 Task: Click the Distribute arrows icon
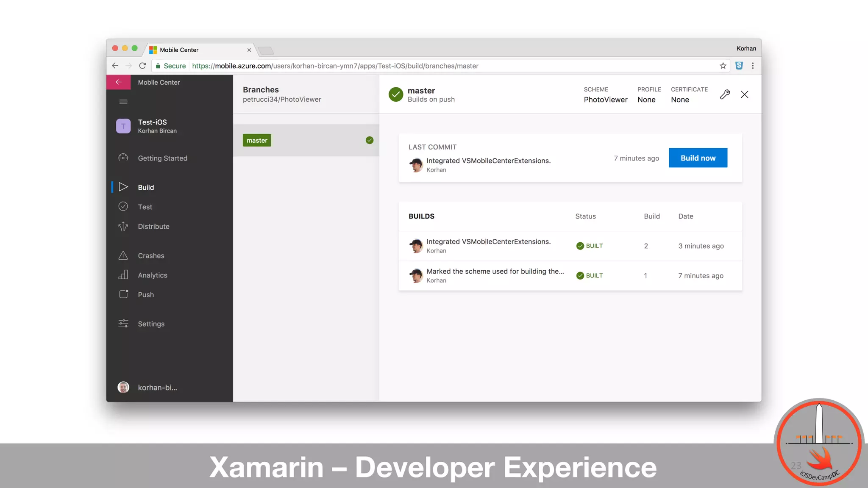coord(123,226)
